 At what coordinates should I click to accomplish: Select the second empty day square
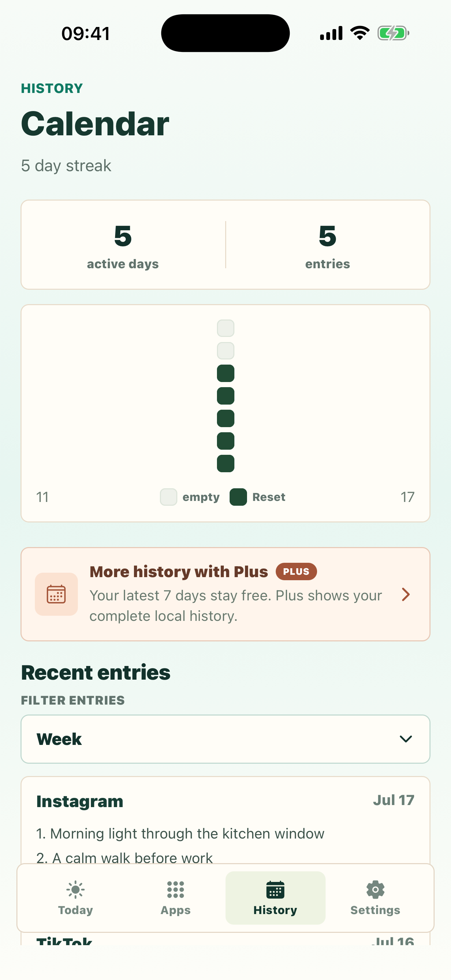pos(225,351)
